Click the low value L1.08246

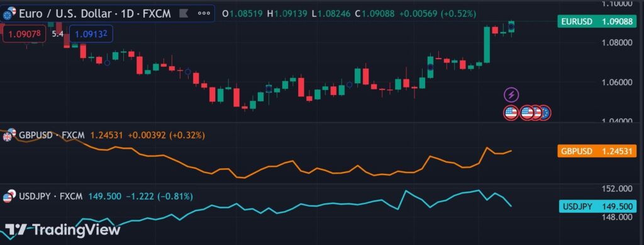(x=331, y=14)
